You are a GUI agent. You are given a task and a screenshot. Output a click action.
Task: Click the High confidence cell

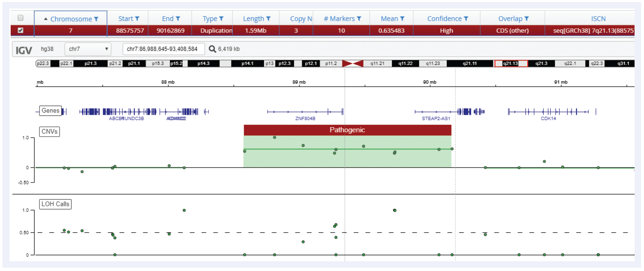(446, 31)
